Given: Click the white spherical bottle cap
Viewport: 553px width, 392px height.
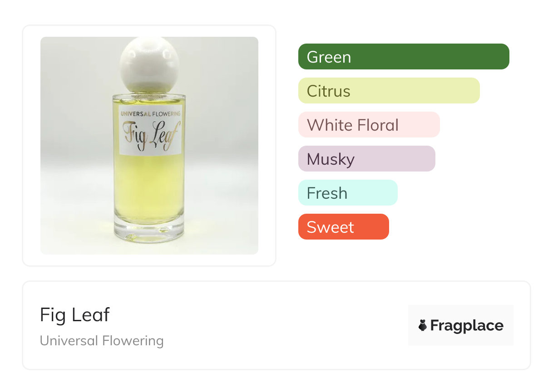Looking at the screenshot, I should coord(149,64).
